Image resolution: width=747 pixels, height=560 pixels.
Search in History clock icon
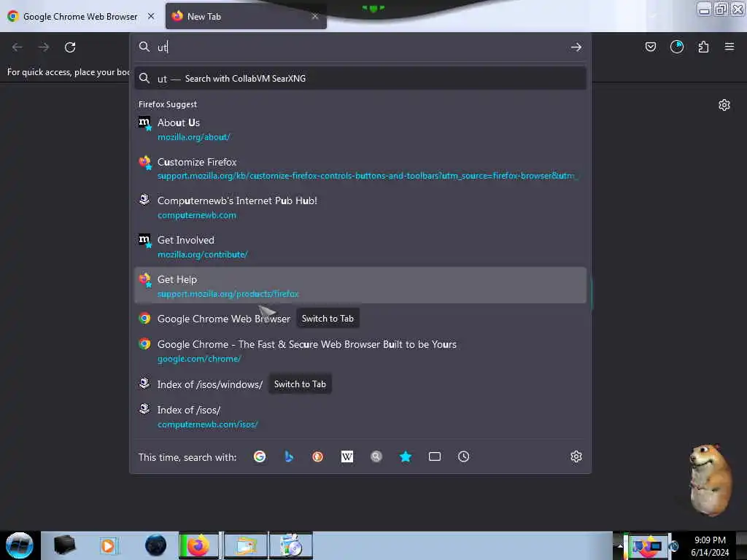coord(463,456)
